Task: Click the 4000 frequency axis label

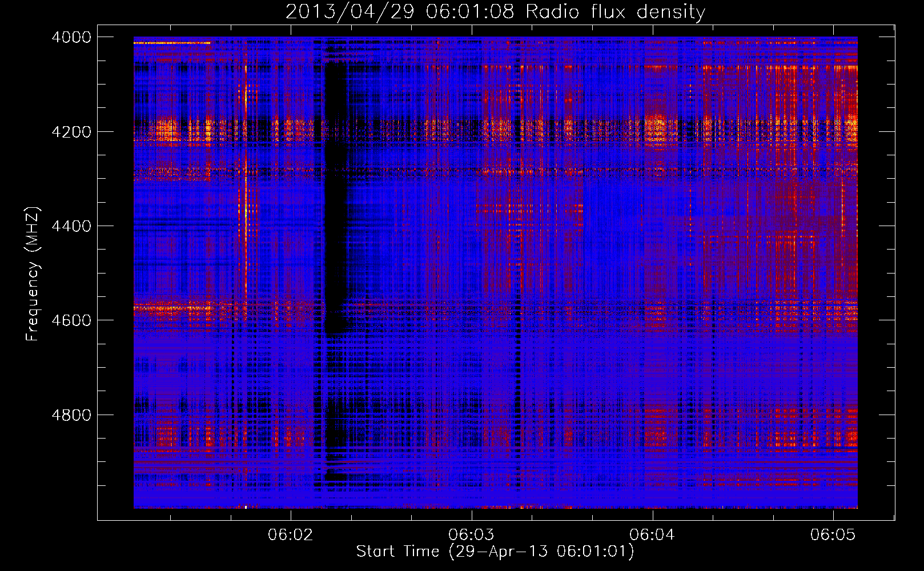Action: point(71,37)
